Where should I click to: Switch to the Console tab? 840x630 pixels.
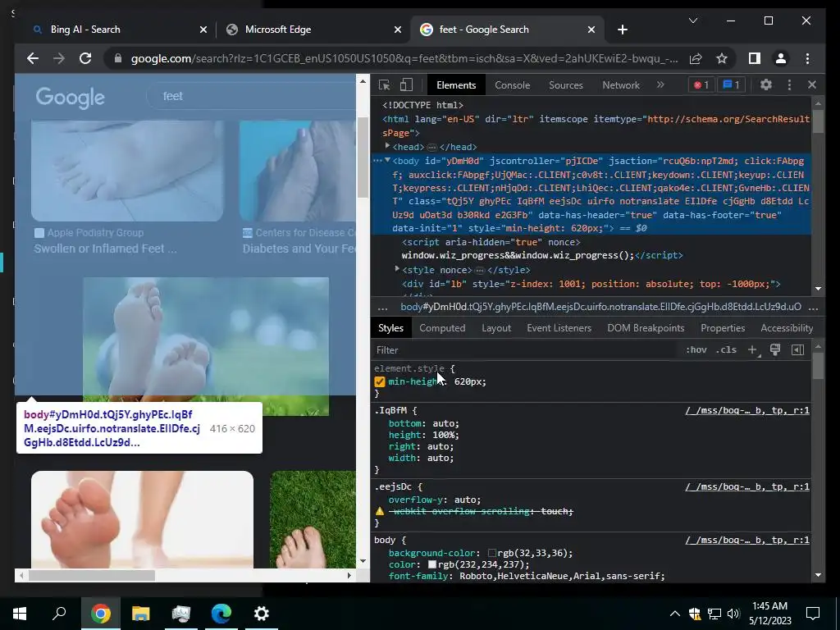[x=512, y=85]
